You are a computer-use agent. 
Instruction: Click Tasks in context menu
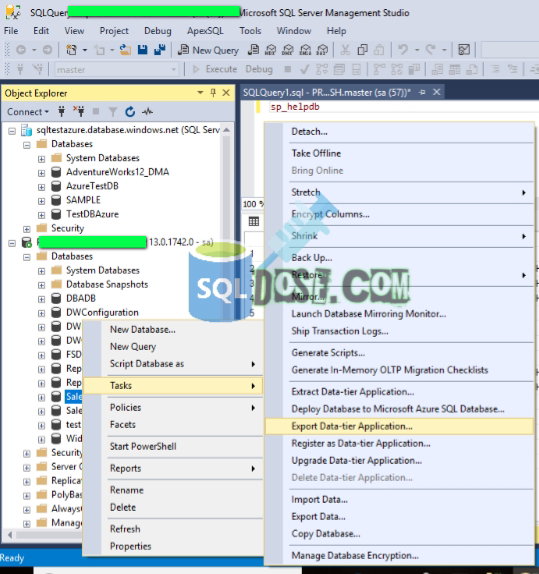(x=173, y=385)
